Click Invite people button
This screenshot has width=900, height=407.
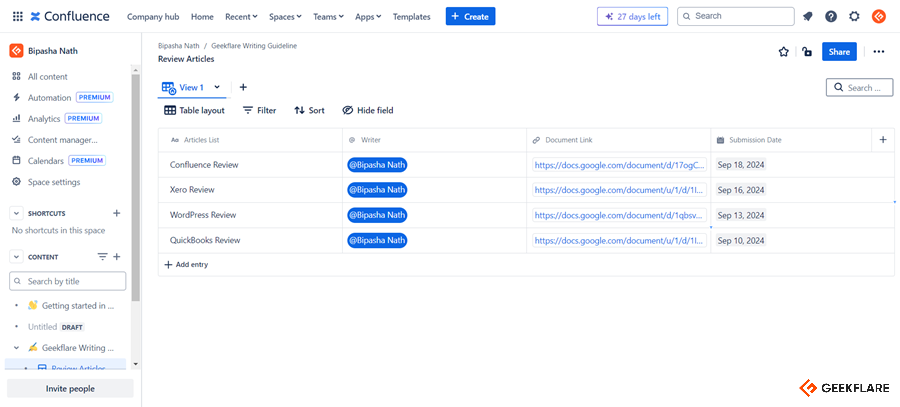[70, 389]
